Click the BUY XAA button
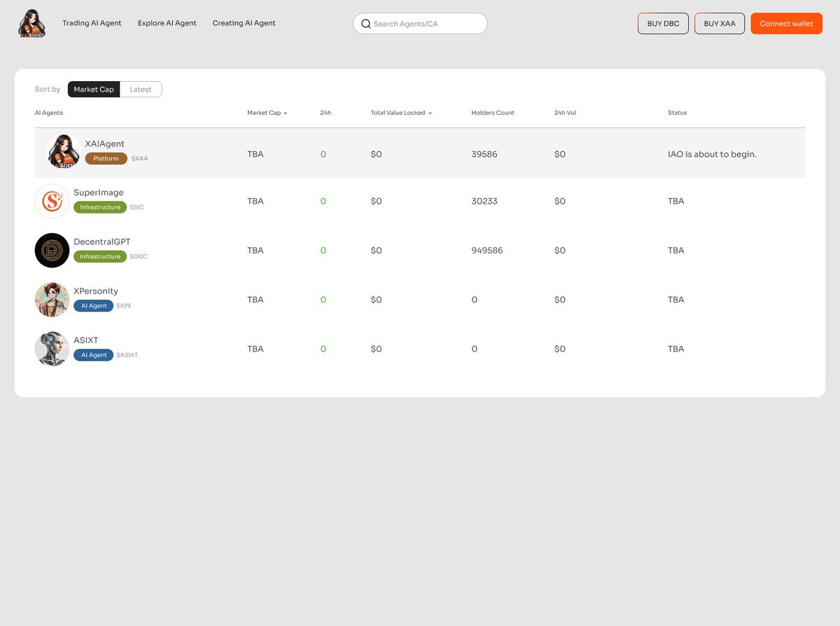840x626 pixels. pyautogui.click(x=720, y=23)
